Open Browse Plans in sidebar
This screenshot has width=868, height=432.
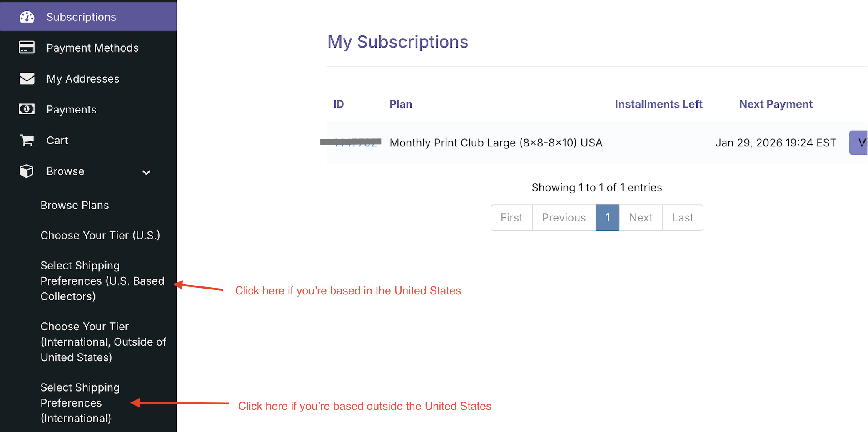(75, 205)
